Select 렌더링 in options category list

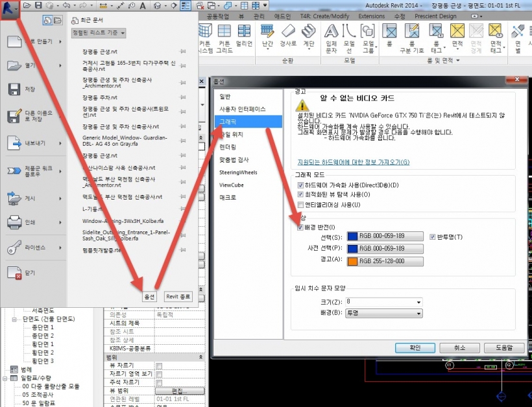pyautogui.click(x=230, y=146)
